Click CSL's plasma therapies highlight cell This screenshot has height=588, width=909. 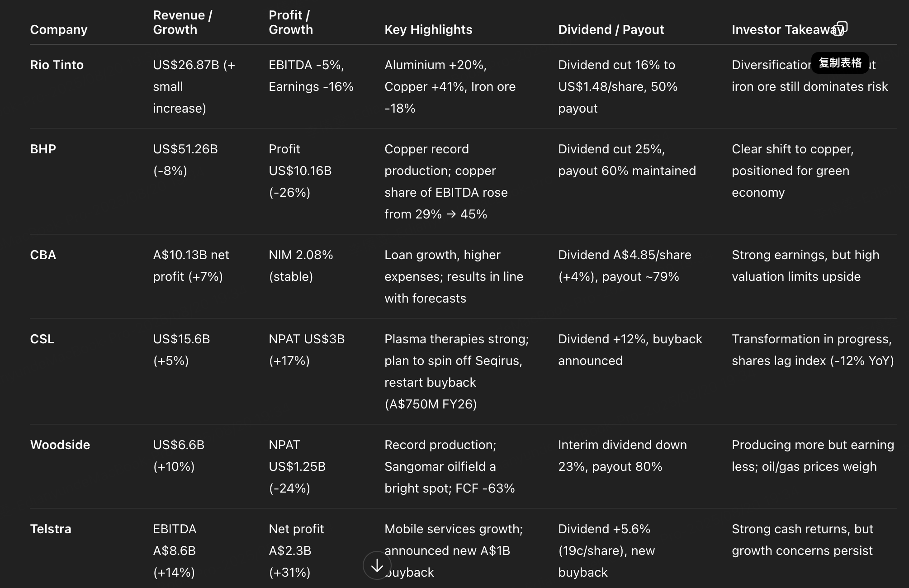click(456, 371)
